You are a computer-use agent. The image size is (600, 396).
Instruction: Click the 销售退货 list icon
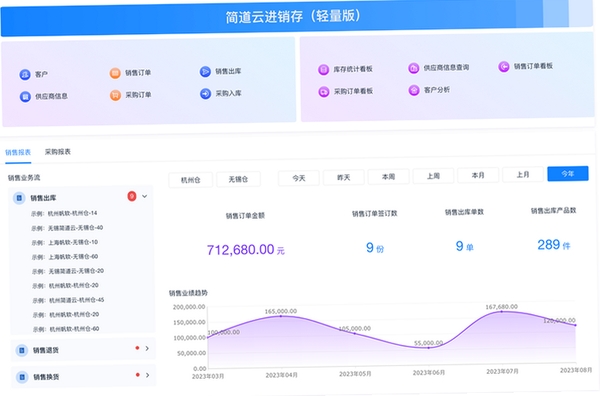[x=21, y=350]
